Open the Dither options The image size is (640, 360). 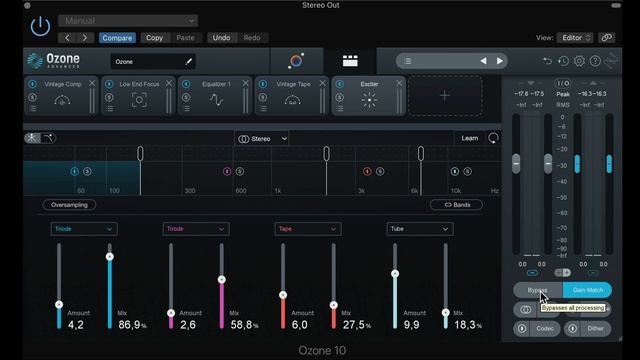pyautogui.click(x=596, y=329)
